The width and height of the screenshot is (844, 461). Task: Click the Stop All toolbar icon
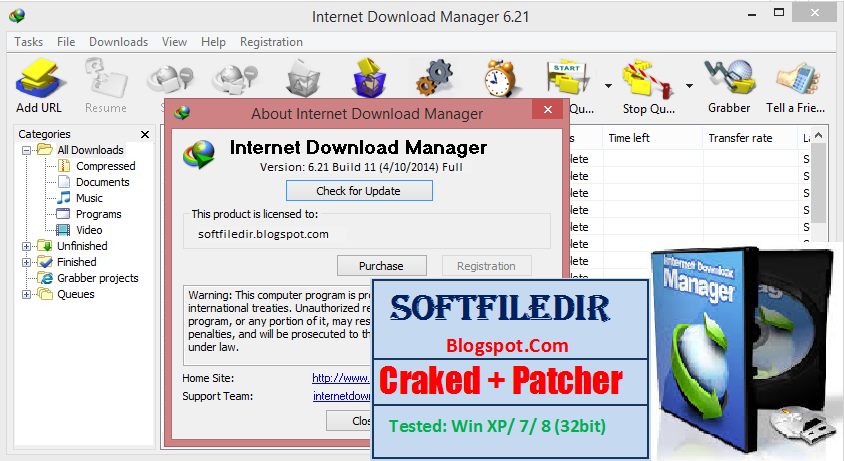(235, 80)
